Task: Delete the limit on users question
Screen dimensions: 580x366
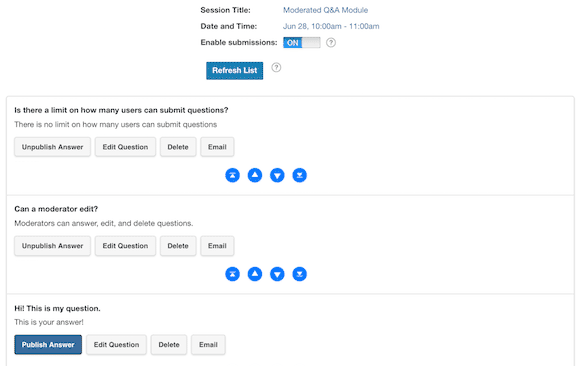Action: (x=178, y=147)
